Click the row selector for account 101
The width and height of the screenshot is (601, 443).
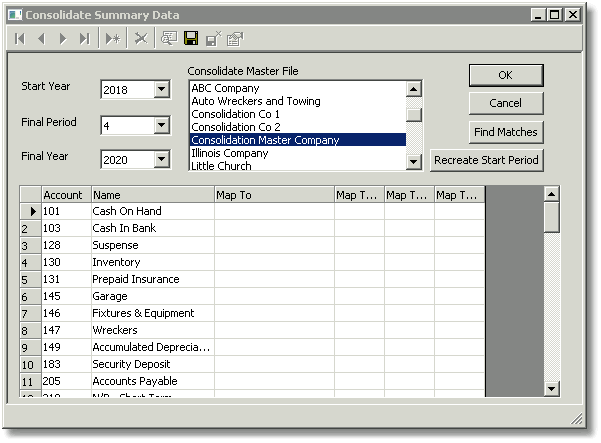coord(31,211)
